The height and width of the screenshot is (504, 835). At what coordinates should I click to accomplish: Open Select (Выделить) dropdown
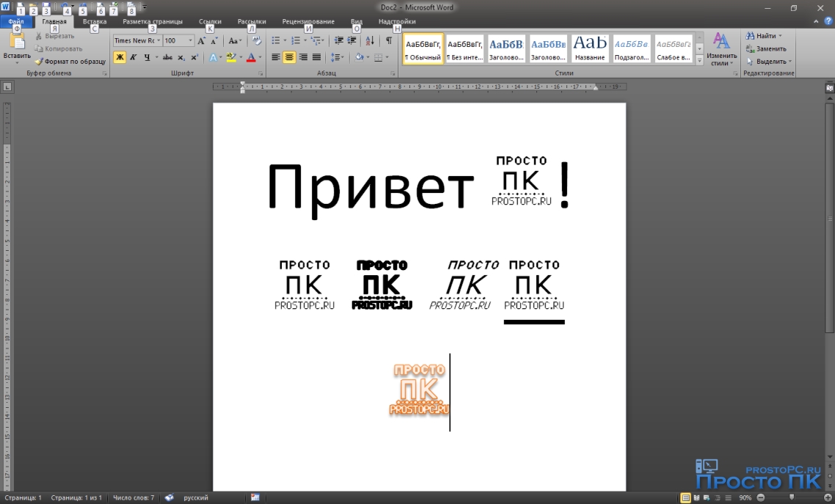tap(769, 61)
